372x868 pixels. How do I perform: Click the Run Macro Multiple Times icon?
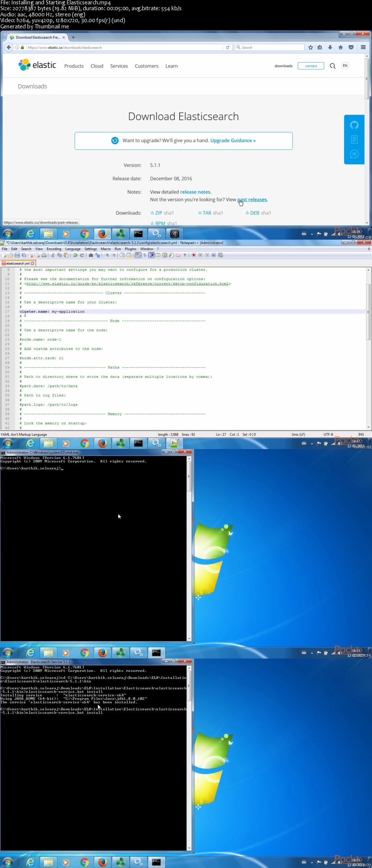click(x=214, y=255)
